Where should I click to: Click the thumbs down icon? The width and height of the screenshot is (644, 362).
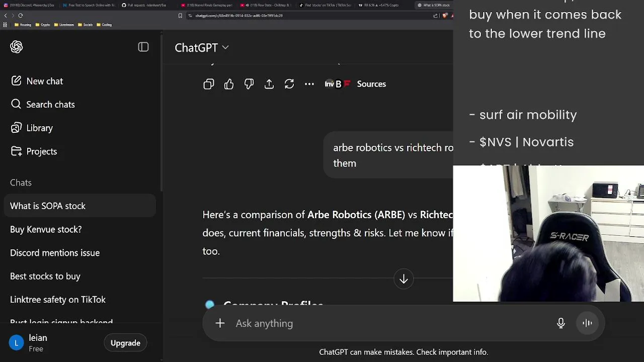point(249,84)
